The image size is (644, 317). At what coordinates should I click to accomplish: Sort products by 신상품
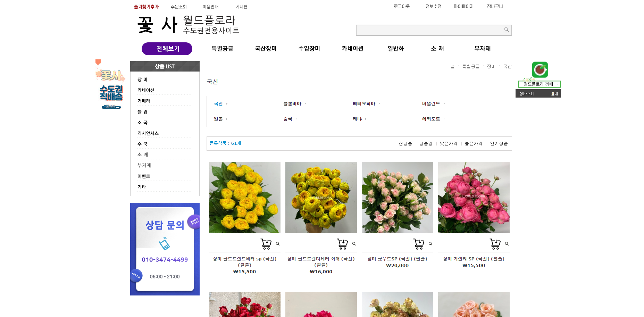coord(405,143)
